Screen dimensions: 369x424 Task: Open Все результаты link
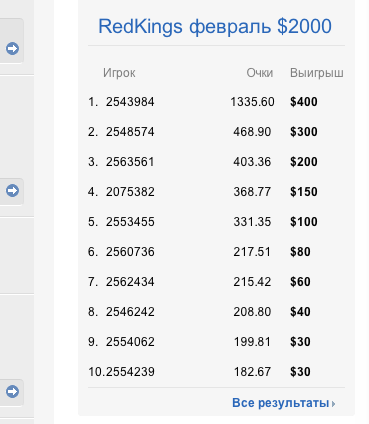[x=281, y=403]
